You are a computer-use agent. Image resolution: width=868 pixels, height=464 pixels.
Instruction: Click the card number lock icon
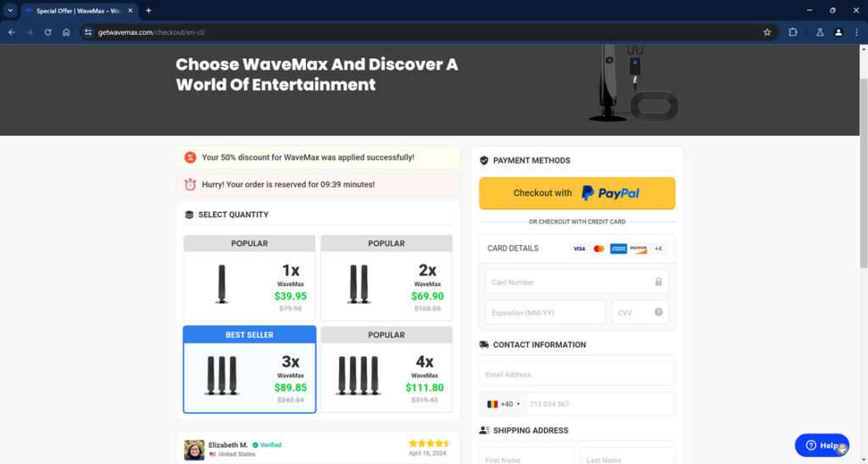coord(658,282)
